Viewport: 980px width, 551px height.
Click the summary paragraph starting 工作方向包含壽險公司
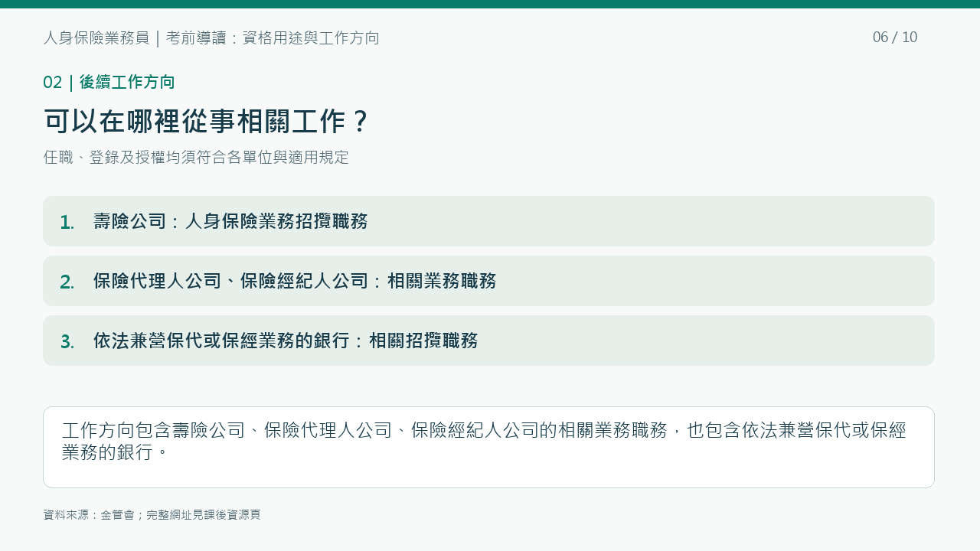pos(484,441)
